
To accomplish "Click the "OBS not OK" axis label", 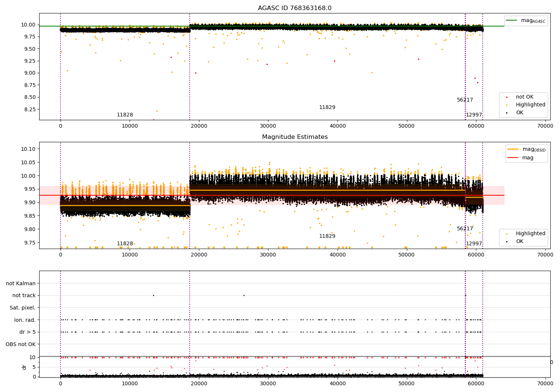I will point(21,344).
